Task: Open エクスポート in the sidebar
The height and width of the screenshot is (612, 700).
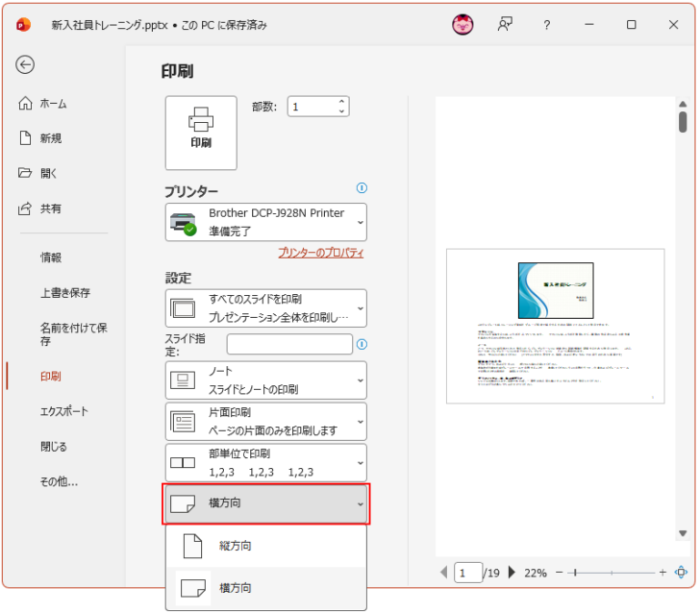Action: pos(64,411)
